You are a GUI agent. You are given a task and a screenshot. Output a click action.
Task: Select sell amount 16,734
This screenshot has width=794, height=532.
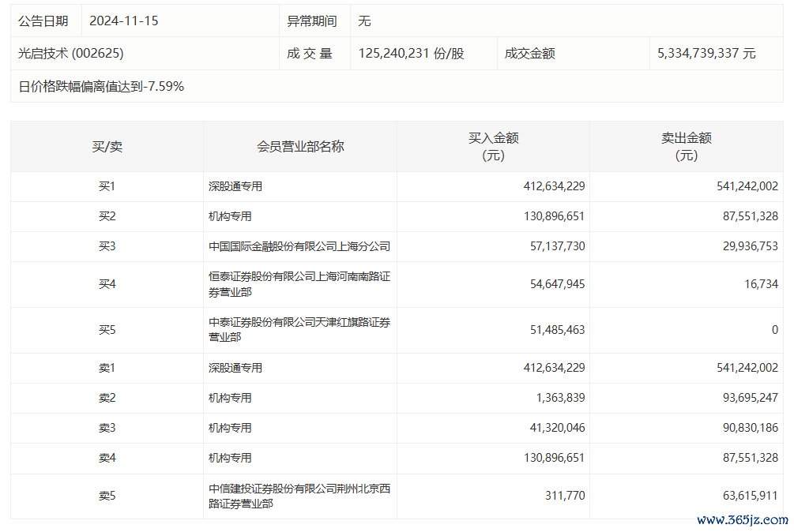761,284
